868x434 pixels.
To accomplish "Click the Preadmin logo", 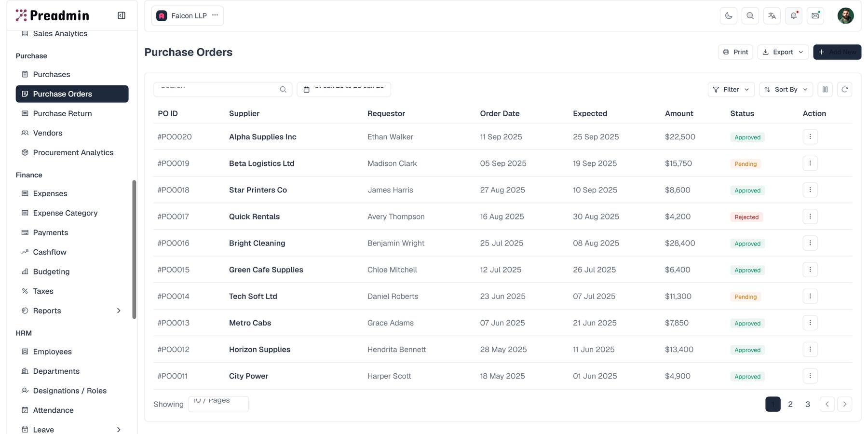I will coord(53,15).
